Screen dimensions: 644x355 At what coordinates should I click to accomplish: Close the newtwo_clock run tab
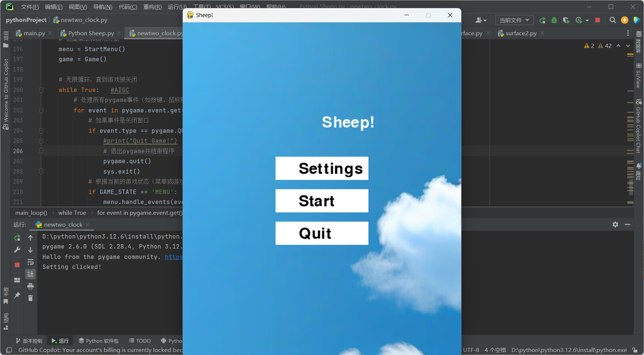click(x=87, y=225)
